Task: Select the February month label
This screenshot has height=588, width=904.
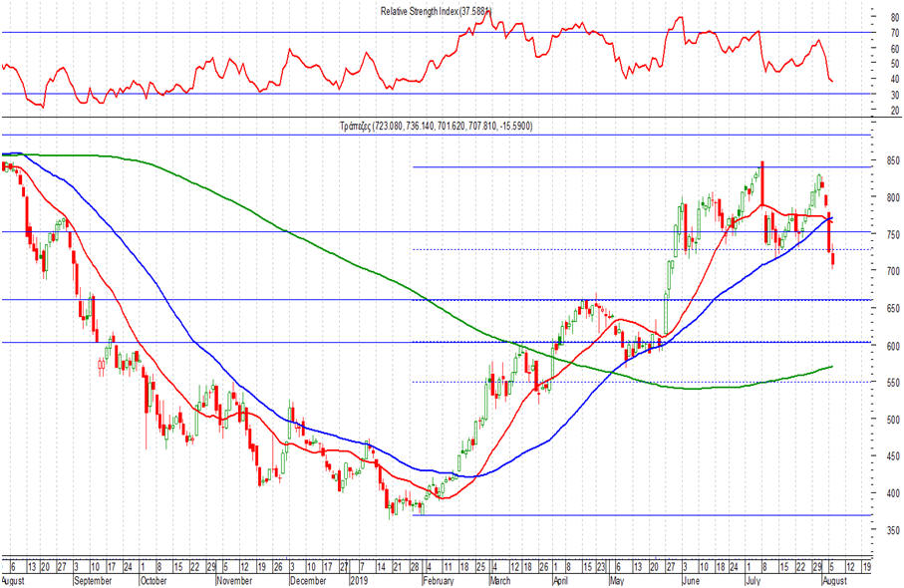Action: click(x=439, y=580)
